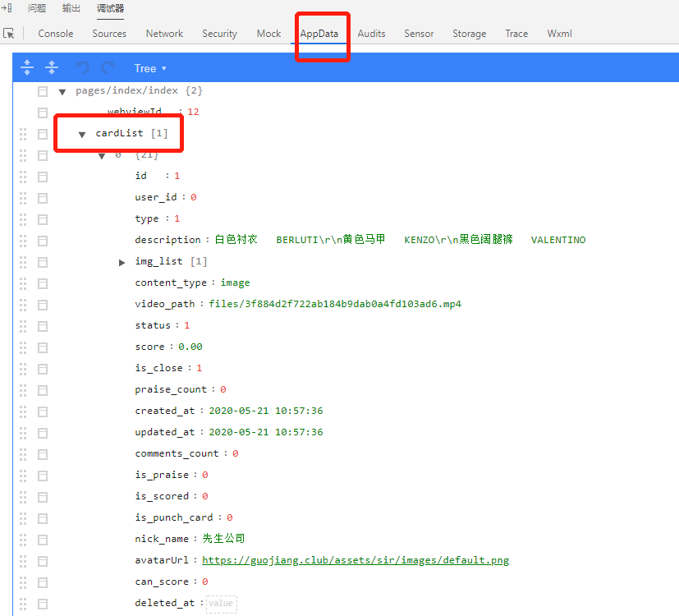Click the updated_at timestamp value
This screenshot has width=679, height=616.
tap(266, 432)
